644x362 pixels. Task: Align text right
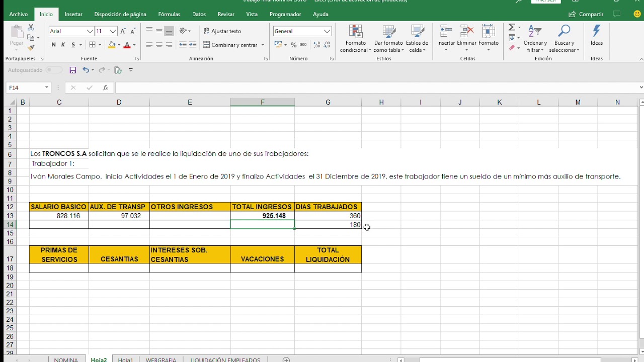point(169,45)
